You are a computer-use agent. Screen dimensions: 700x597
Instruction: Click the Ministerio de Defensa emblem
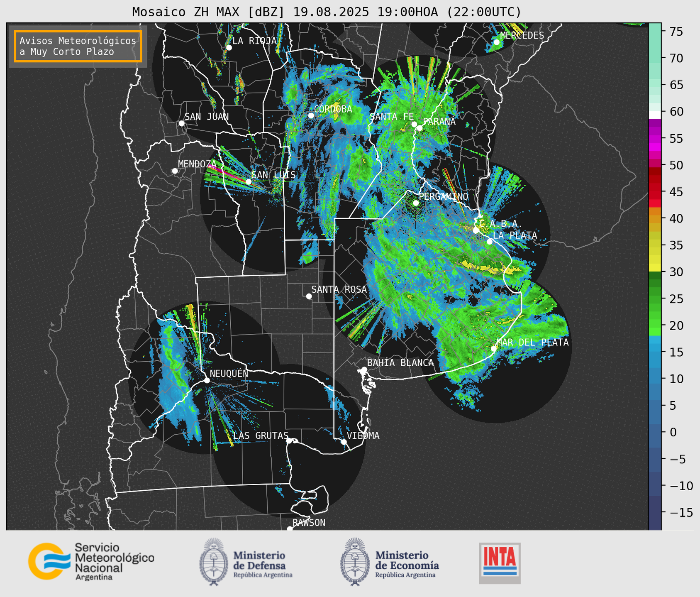(214, 562)
